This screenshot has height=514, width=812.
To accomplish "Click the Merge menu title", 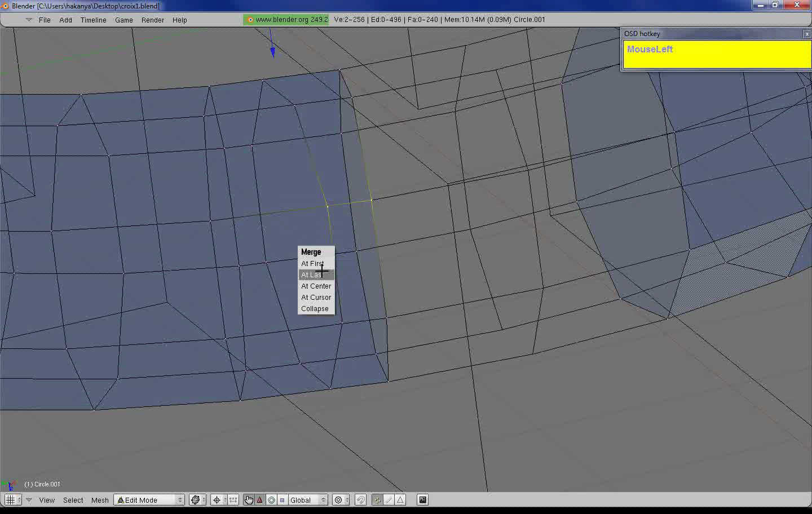I will pos(311,252).
